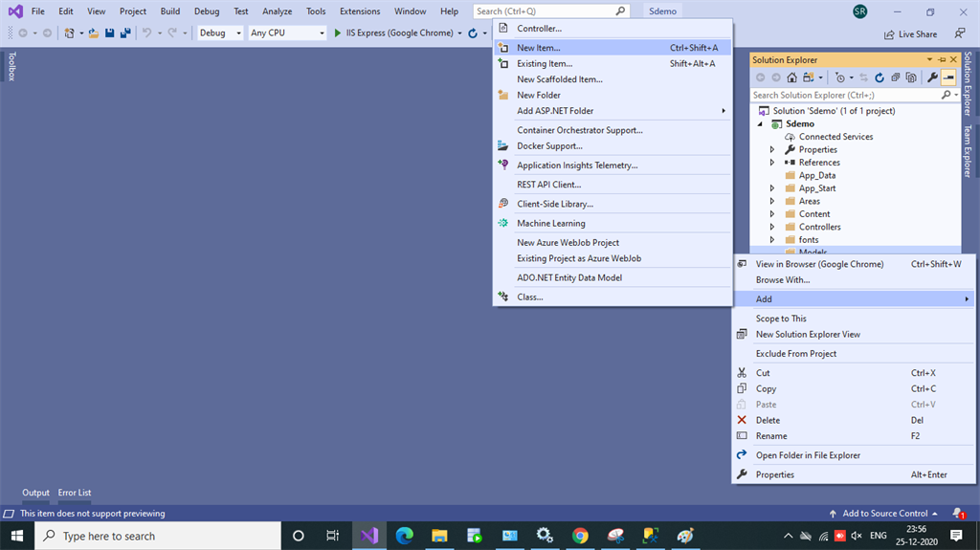Choose Exclude From Project in context menu
The height and width of the screenshot is (550, 980).
point(854,353)
